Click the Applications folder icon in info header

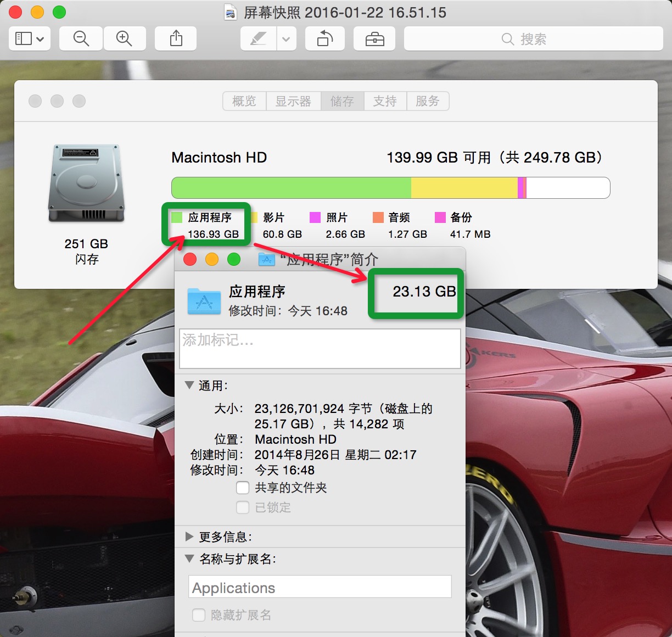coord(204,301)
